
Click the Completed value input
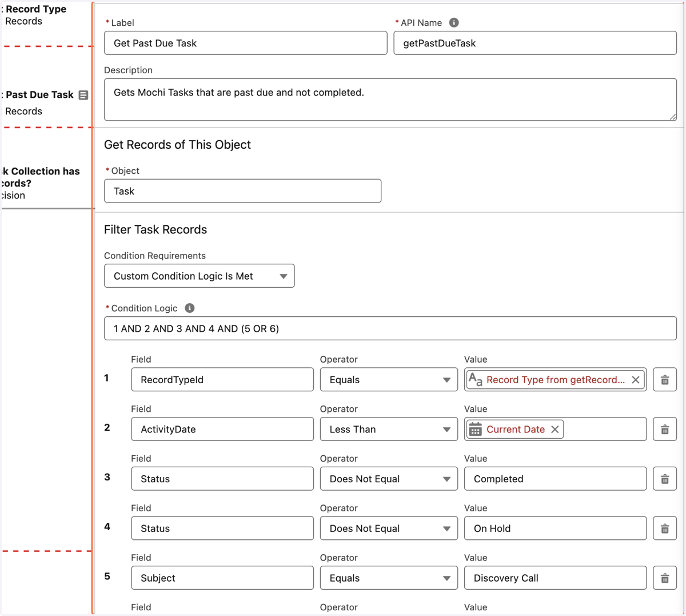[x=555, y=479]
